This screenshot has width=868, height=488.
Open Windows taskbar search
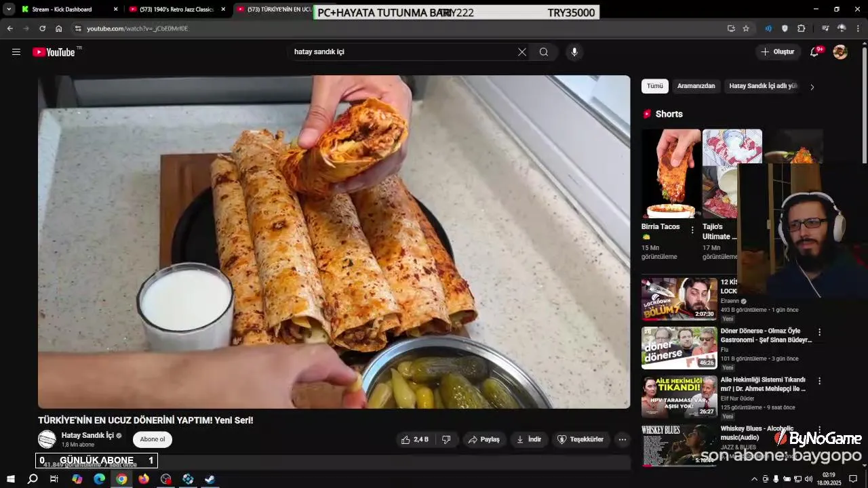tap(33, 479)
